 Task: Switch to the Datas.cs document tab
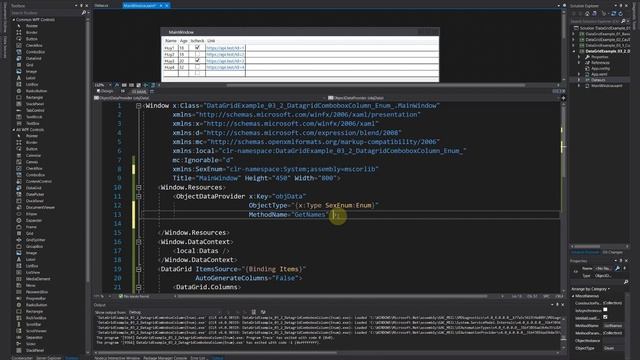[x=102, y=6]
